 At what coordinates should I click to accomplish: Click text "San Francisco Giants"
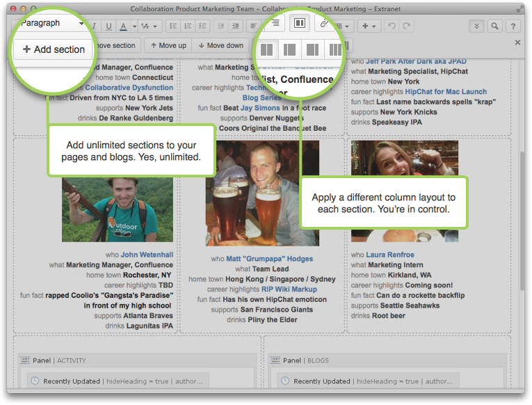[277, 310]
